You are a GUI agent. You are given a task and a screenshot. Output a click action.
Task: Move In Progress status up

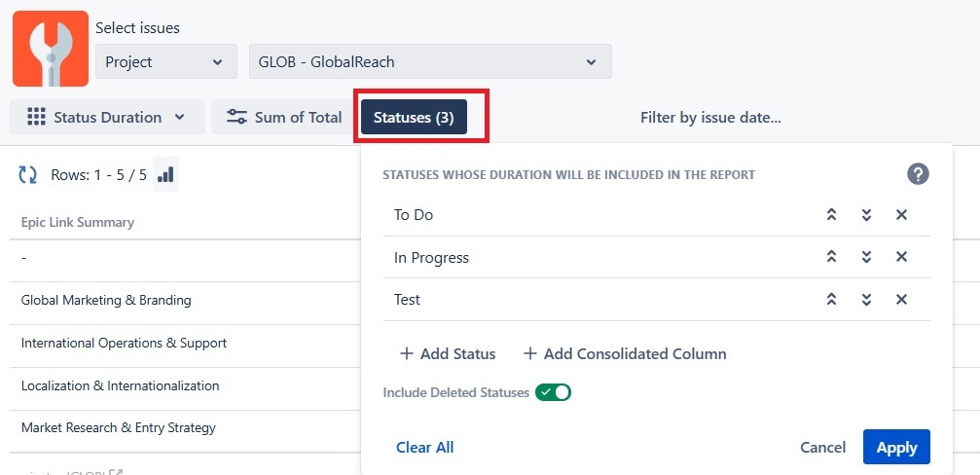point(831,257)
